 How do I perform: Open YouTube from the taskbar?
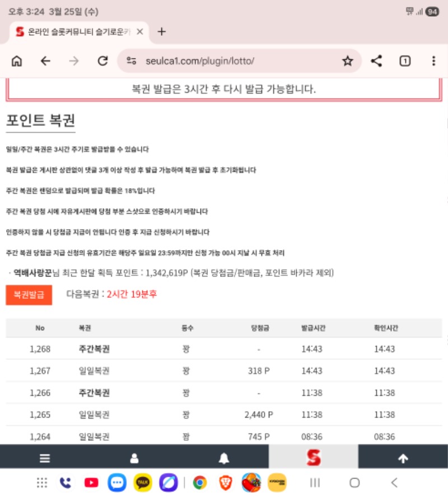click(91, 482)
